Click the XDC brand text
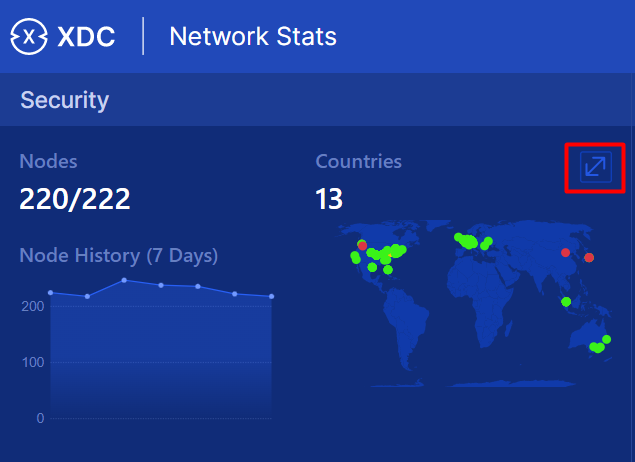This screenshot has height=462, width=635. tap(86, 37)
